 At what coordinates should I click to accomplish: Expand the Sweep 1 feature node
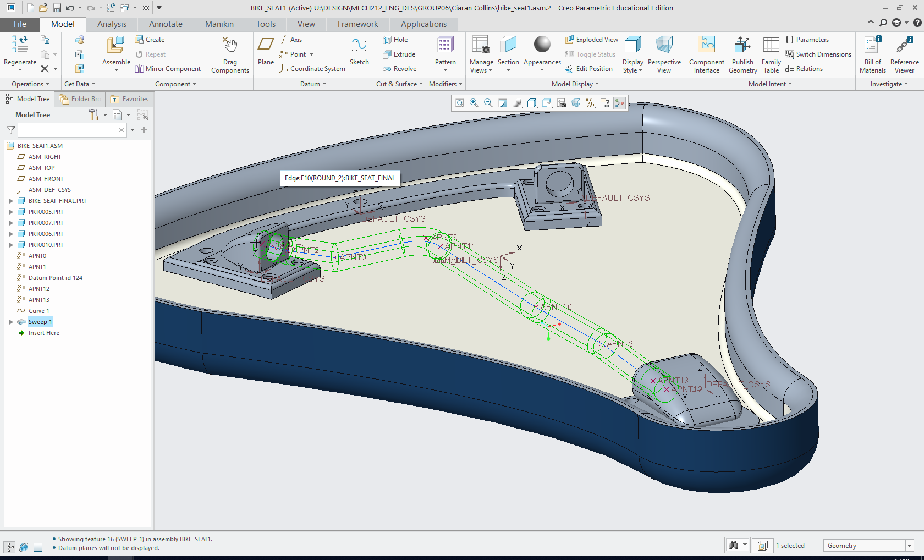(x=11, y=322)
